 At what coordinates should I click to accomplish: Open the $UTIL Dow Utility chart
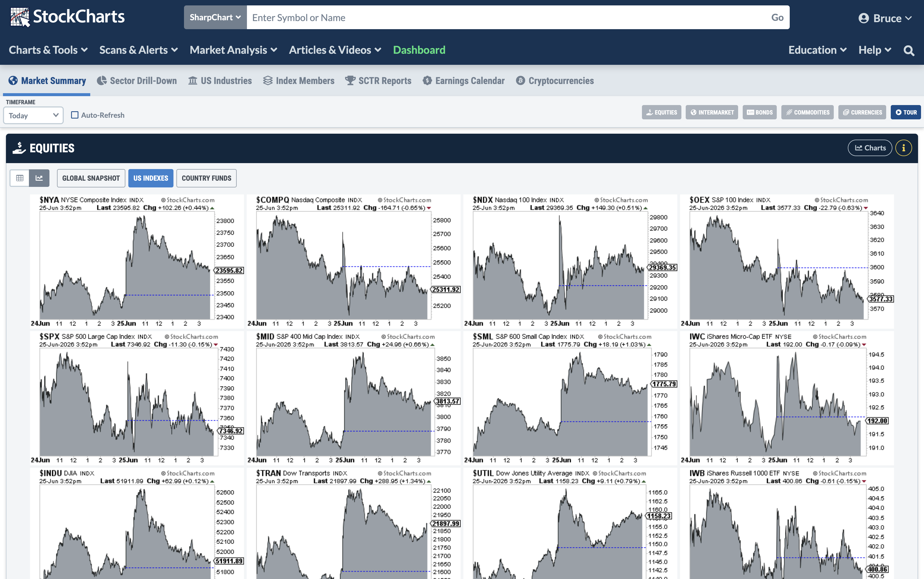point(570,523)
